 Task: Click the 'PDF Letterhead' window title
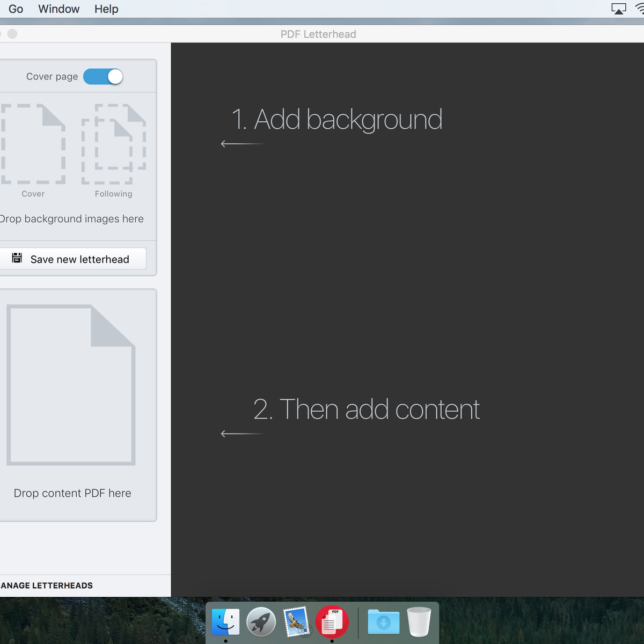tap(318, 34)
